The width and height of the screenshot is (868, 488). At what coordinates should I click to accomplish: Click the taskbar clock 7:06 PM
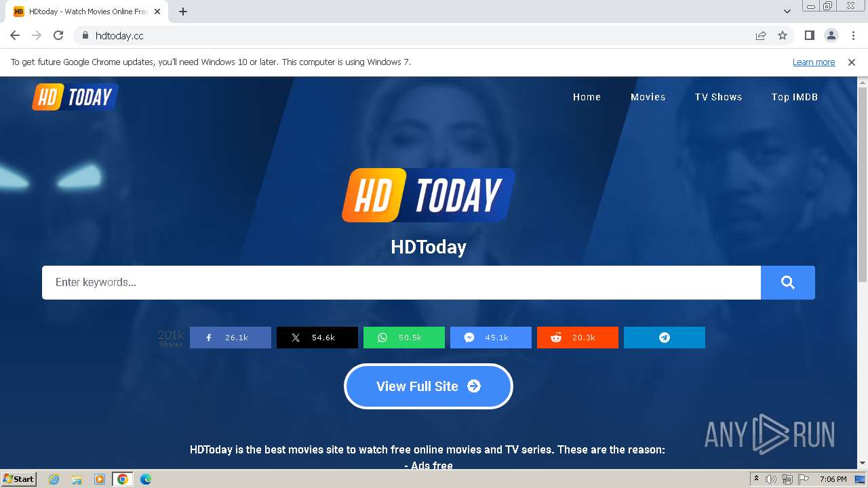click(833, 479)
